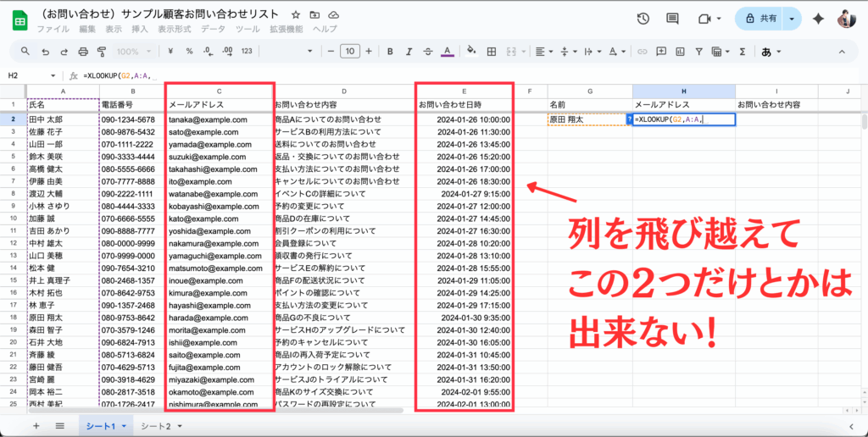Click the font size field showing 10

point(350,52)
